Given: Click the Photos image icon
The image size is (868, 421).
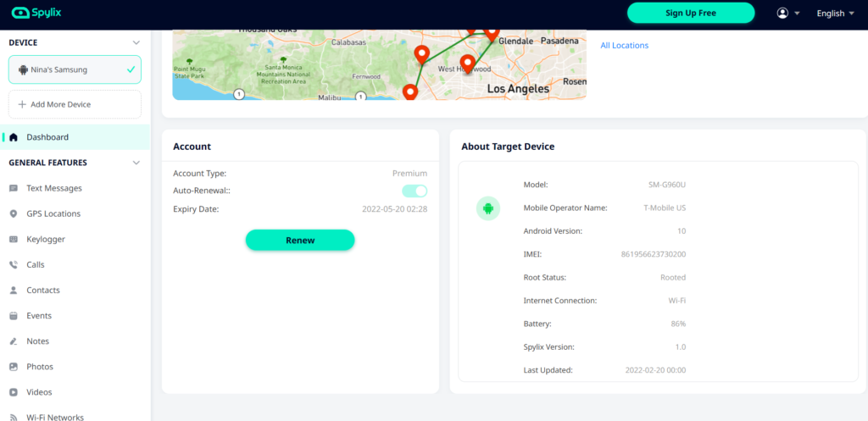Looking at the screenshot, I should tap(14, 366).
